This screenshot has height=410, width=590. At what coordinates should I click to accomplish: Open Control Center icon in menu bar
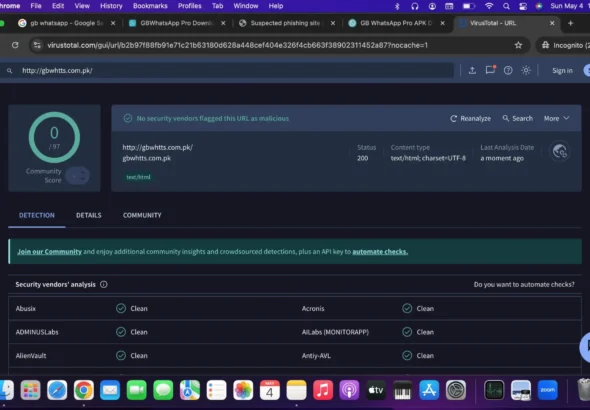(523, 6)
